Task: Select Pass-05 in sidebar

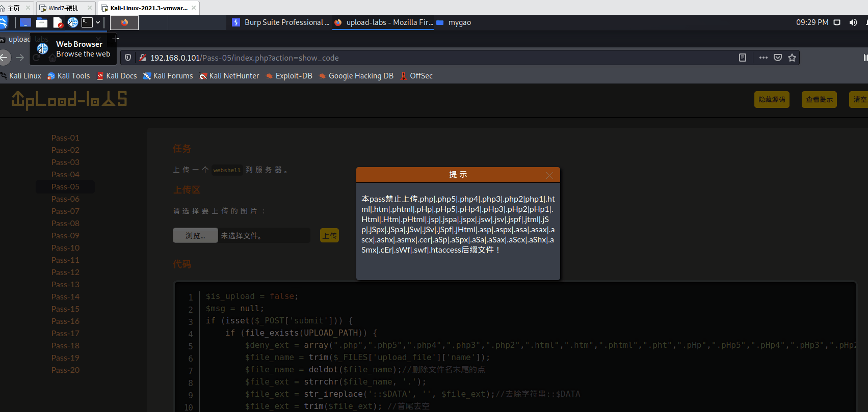Action: click(65, 187)
